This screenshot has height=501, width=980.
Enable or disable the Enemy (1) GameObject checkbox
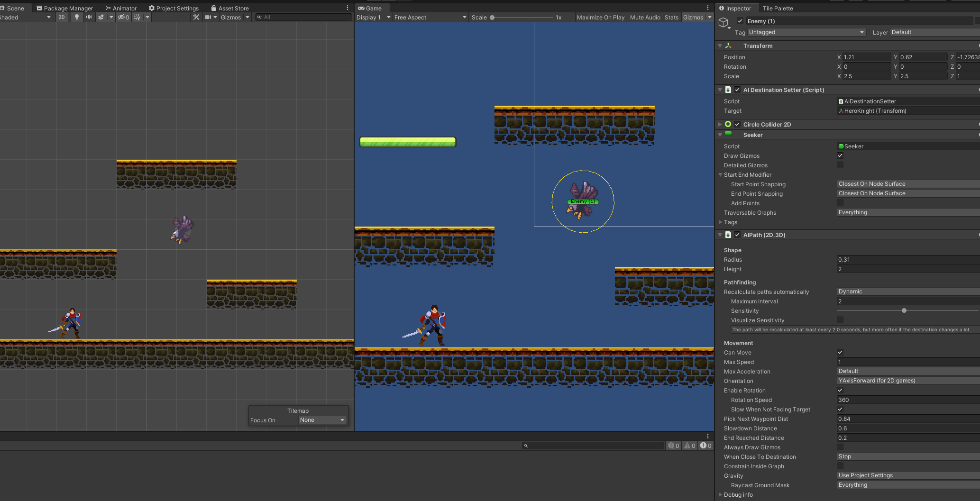point(740,21)
